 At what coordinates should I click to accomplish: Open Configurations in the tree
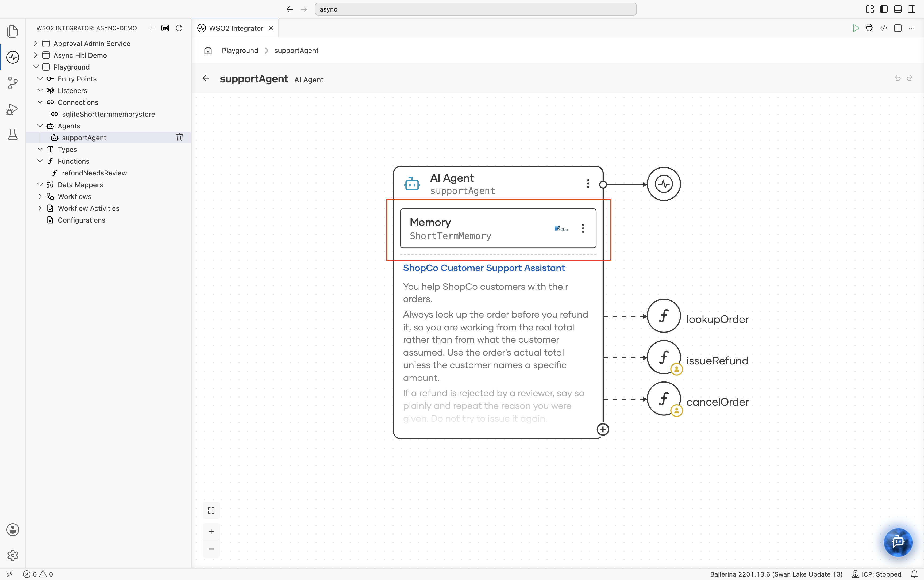[x=81, y=220]
